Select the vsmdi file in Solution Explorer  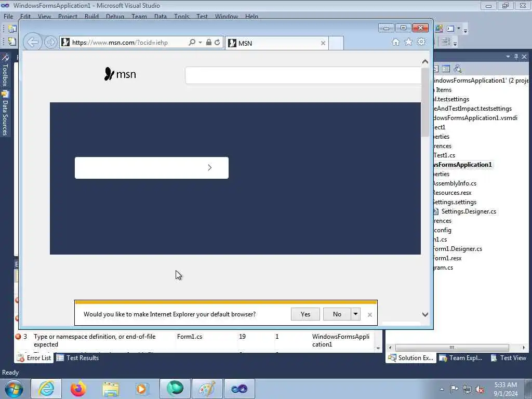click(475, 118)
